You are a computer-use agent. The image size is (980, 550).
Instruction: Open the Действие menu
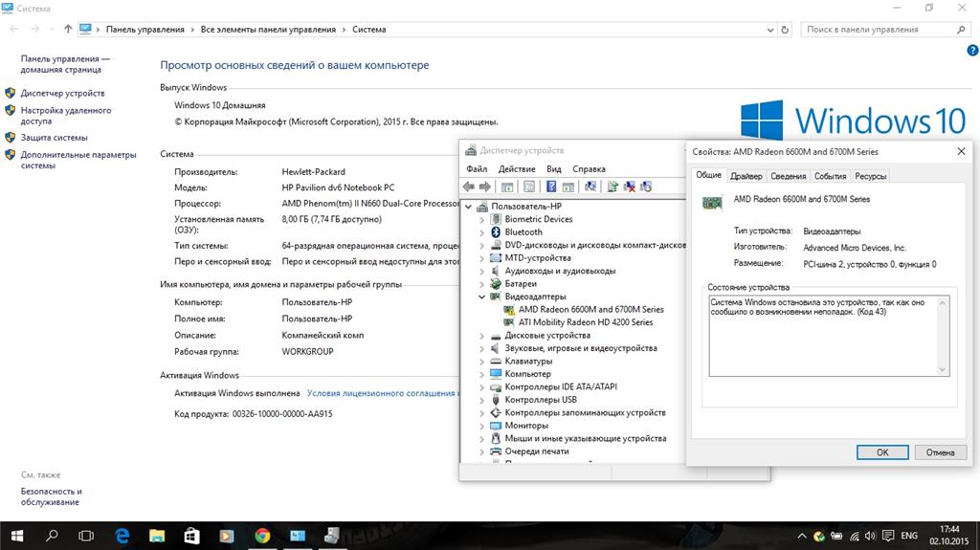[516, 168]
